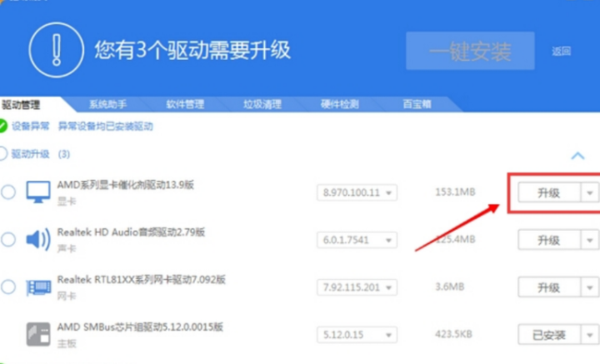Select the AMD graphics driver radio button
Viewport: 600px width, 364px height.
click(x=8, y=192)
